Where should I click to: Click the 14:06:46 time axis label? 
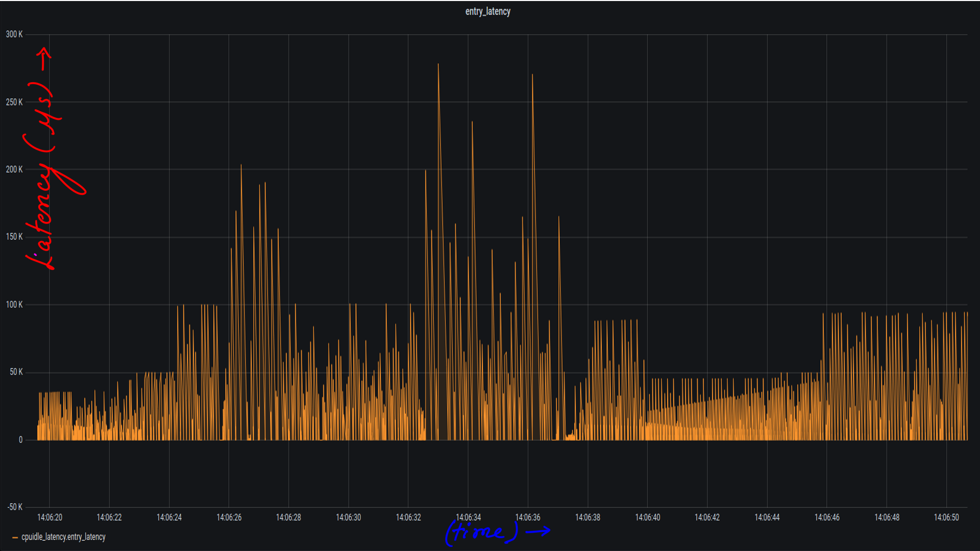pyautogui.click(x=827, y=517)
